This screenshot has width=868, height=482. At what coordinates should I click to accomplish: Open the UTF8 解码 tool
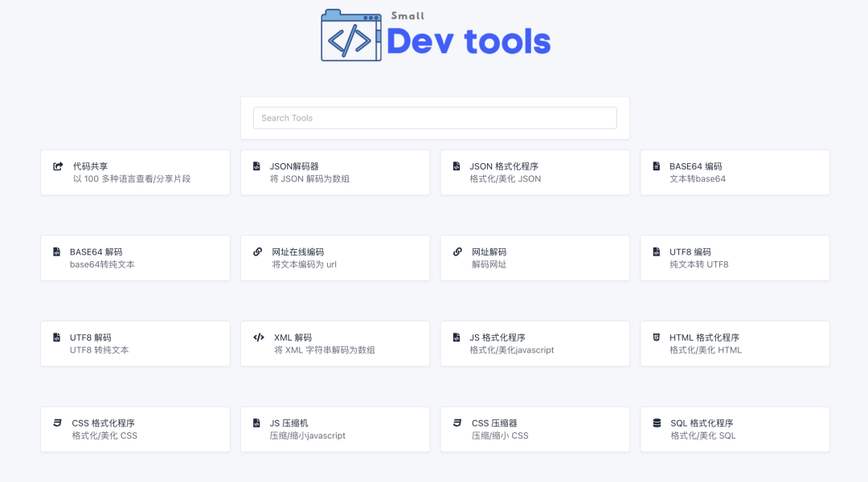click(x=135, y=343)
